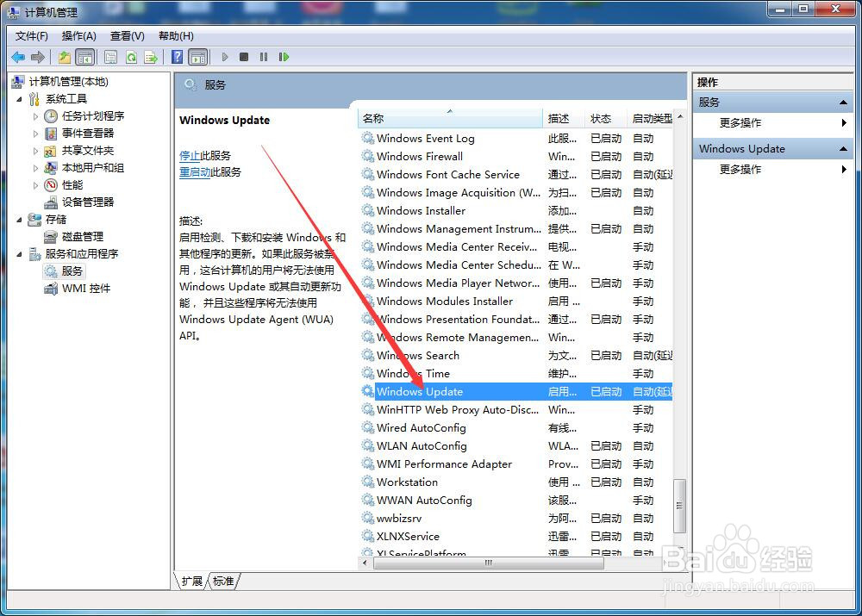The width and height of the screenshot is (862, 616).
Task: Toggle the Show/Hide Console Tree icon
Action: tap(84, 57)
